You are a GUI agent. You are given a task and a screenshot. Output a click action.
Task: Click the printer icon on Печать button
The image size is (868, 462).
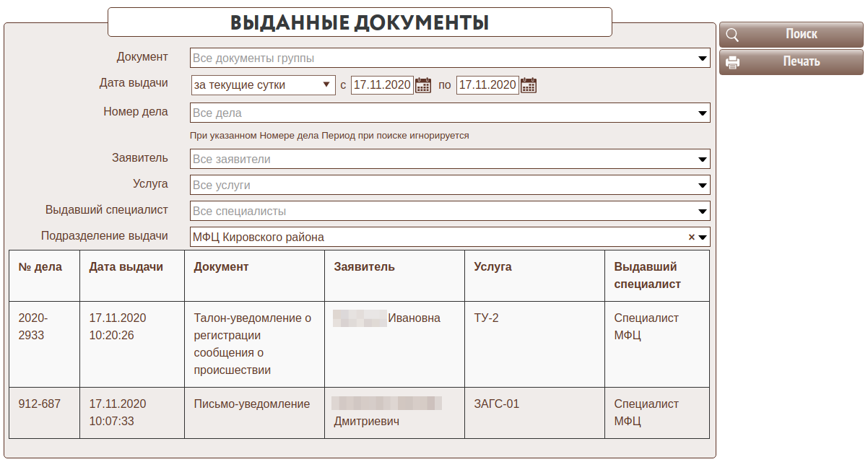click(x=732, y=62)
